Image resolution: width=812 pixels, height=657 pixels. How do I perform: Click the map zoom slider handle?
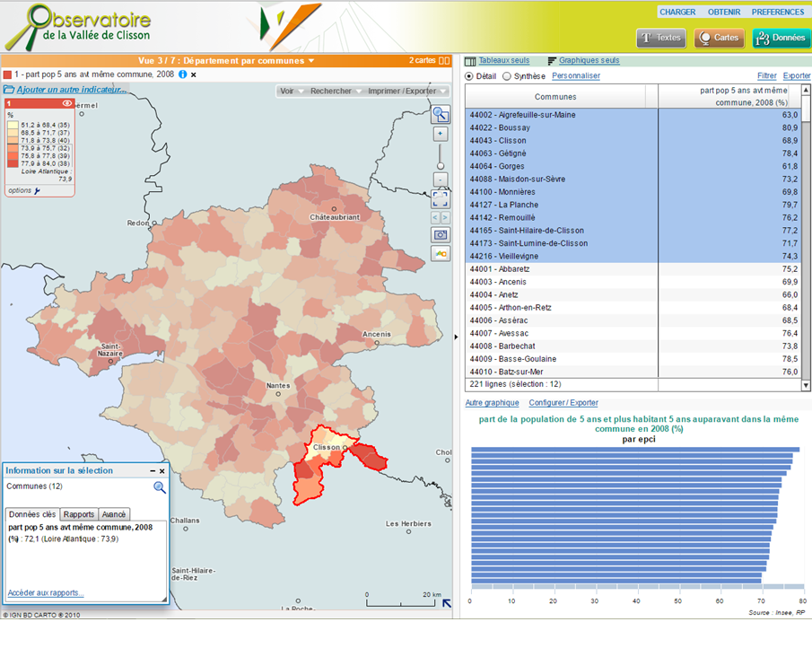point(441,166)
